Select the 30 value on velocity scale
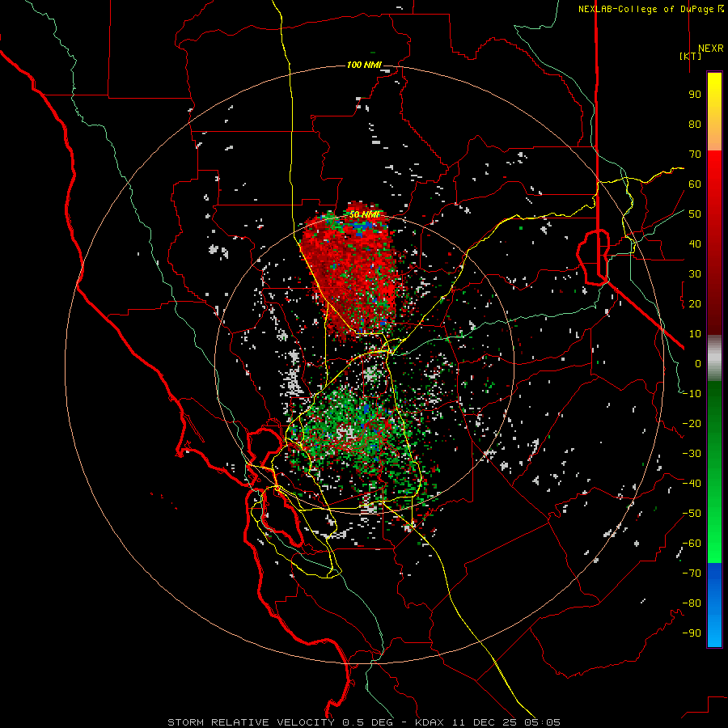The height and width of the screenshot is (728, 728). [x=695, y=274]
